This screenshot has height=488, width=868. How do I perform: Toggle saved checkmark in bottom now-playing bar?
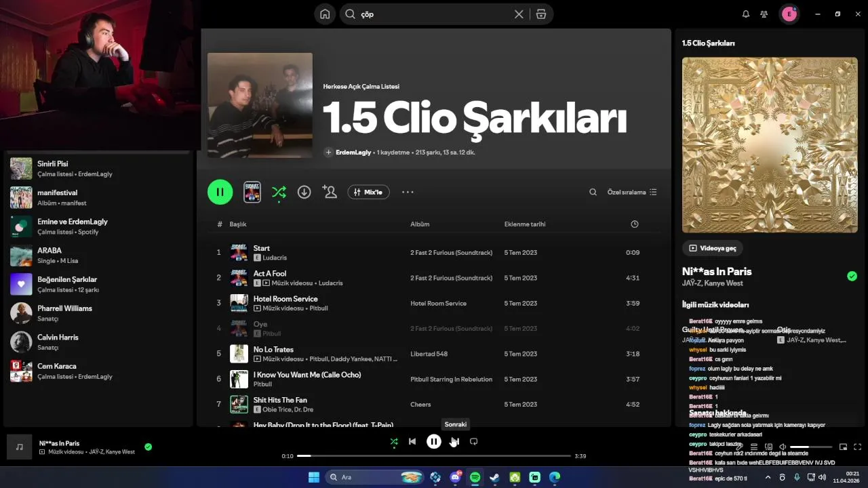pos(148,447)
